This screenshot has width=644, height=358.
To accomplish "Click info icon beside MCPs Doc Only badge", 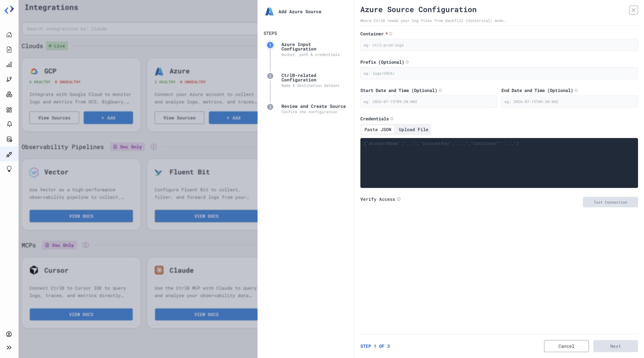I will pos(86,245).
